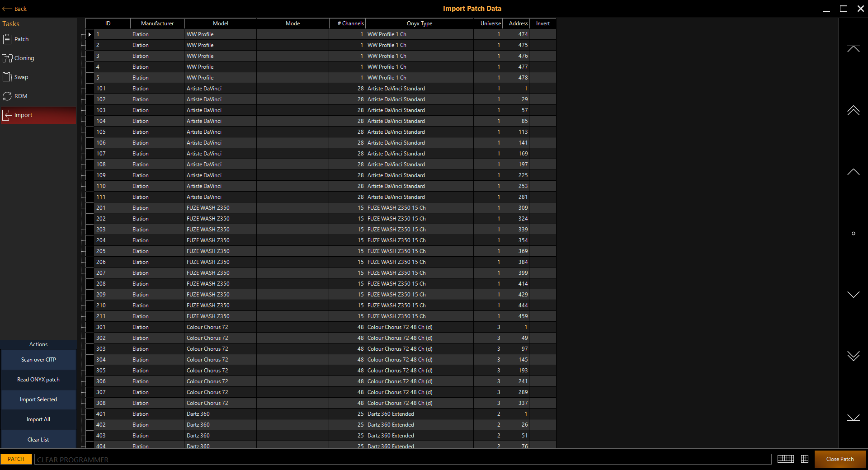Click address 459 cell

click(516, 316)
